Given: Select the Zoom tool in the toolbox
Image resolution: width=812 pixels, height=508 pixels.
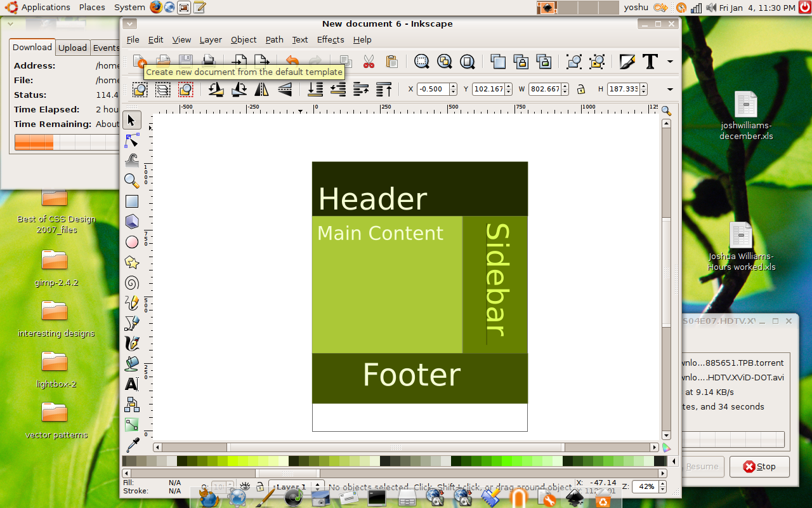Looking at the screenshot, I should 132,182.
